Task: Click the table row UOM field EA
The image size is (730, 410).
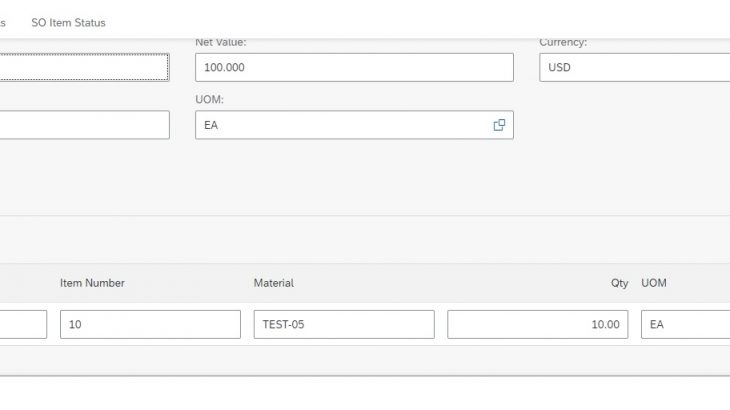Action: [685, 324]
